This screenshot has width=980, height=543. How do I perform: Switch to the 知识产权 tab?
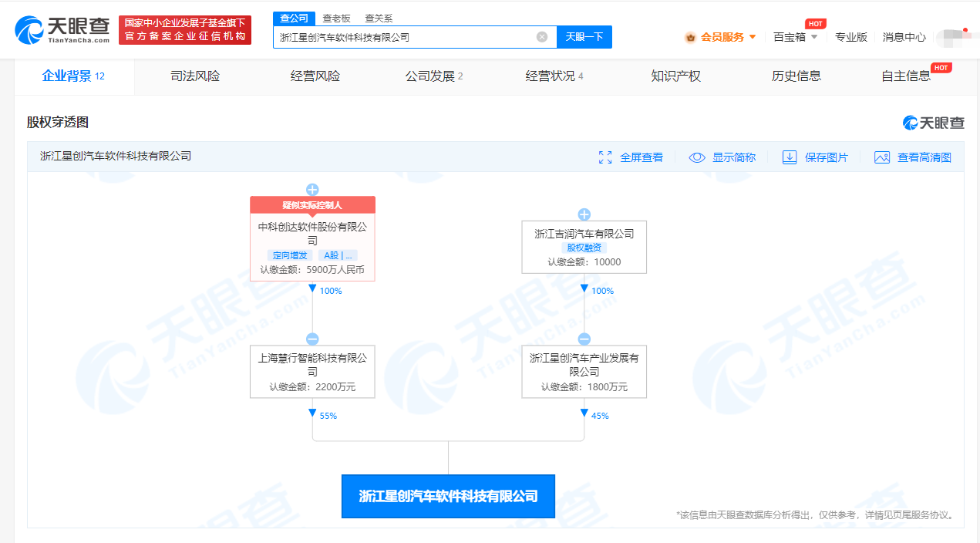click(x=675, y=76)
